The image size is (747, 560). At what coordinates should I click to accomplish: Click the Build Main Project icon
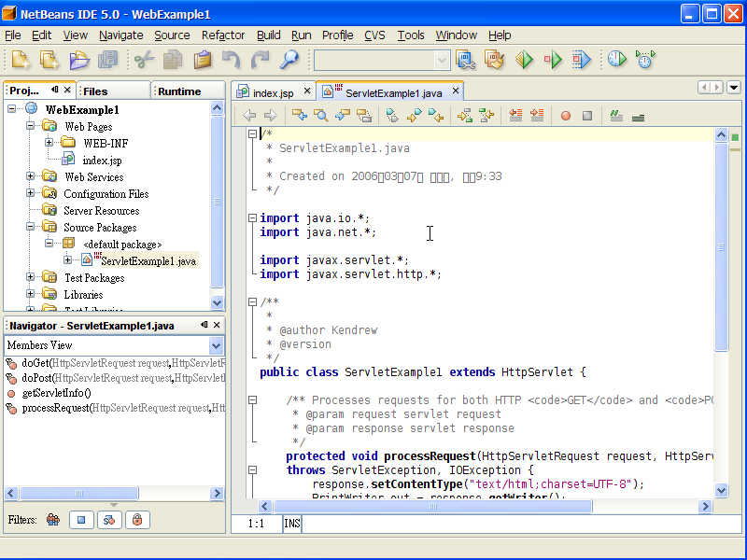[466, 60]
